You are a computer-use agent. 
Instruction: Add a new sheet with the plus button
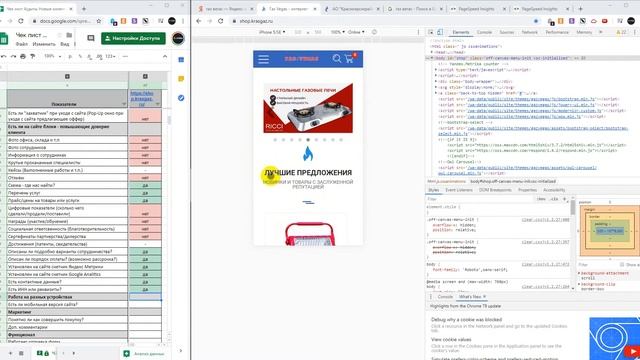[10, 353]
